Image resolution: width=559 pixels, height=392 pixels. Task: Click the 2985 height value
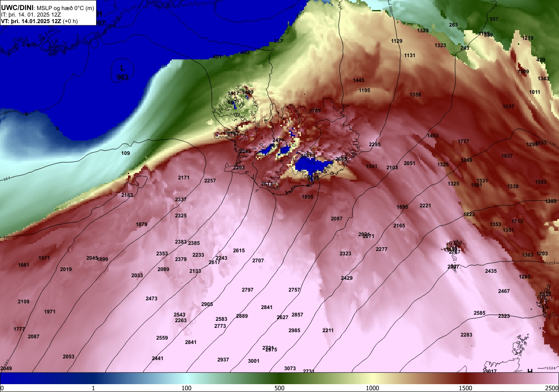294,330
